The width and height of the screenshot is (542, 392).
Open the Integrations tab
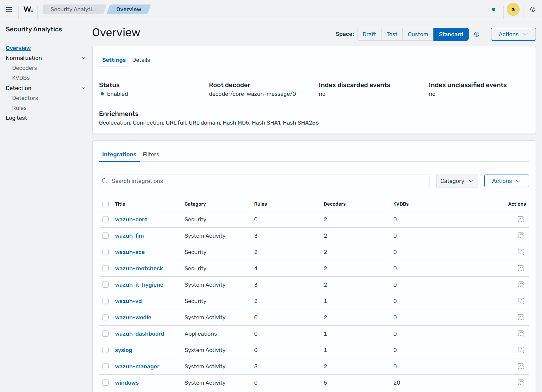coord(119,154)
